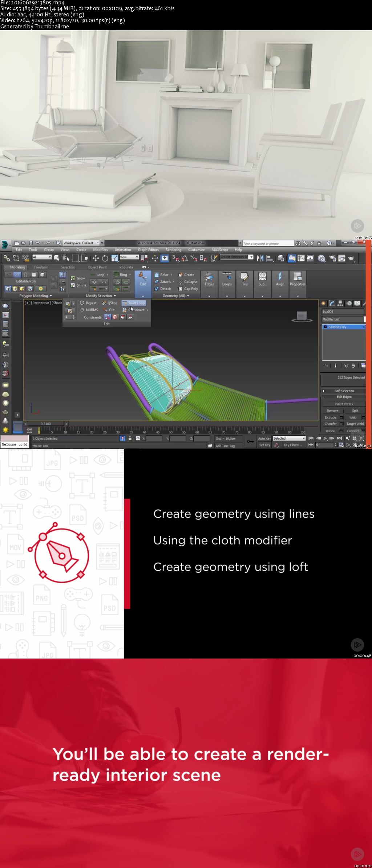Click the Bind to Space Warp icon
Screen dimensions: 372x868
(x=25, y=258)
